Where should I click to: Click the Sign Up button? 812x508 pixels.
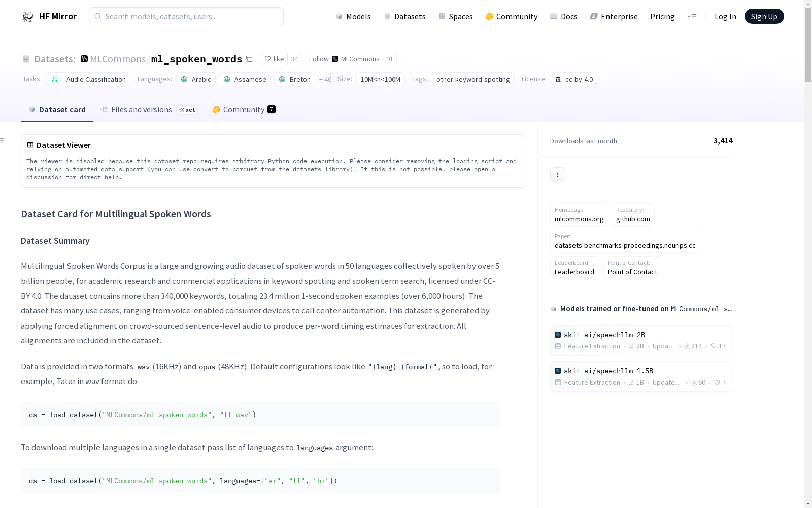764,16
